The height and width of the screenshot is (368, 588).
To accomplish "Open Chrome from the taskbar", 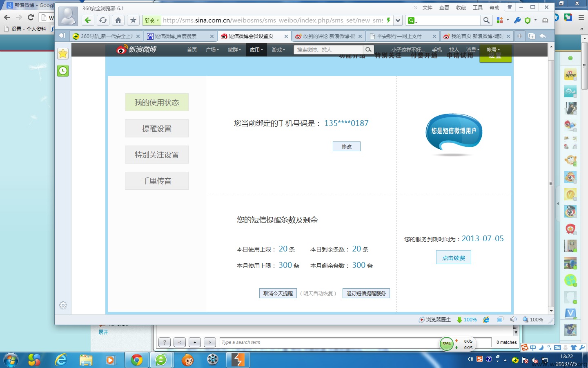I will tap(137, 360).
